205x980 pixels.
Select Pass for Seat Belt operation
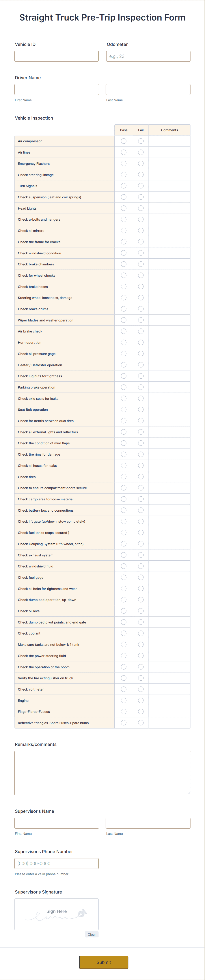point(124,409)
